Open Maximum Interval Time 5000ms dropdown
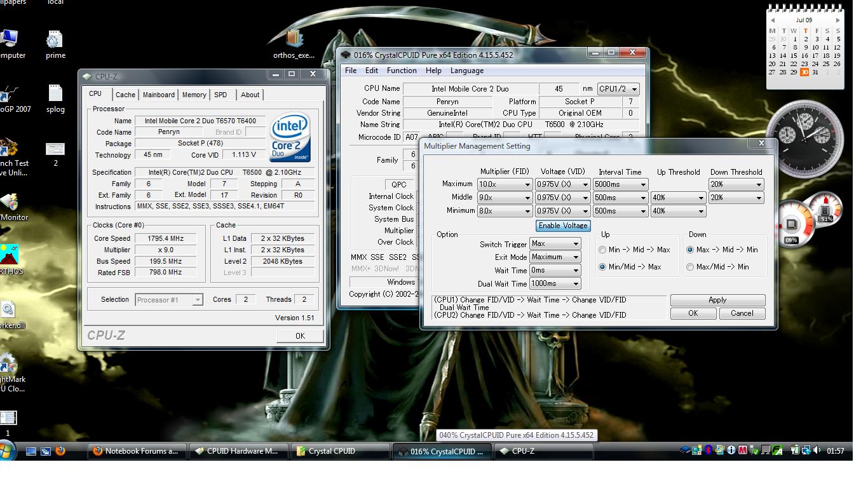 [x=620, y=184]
